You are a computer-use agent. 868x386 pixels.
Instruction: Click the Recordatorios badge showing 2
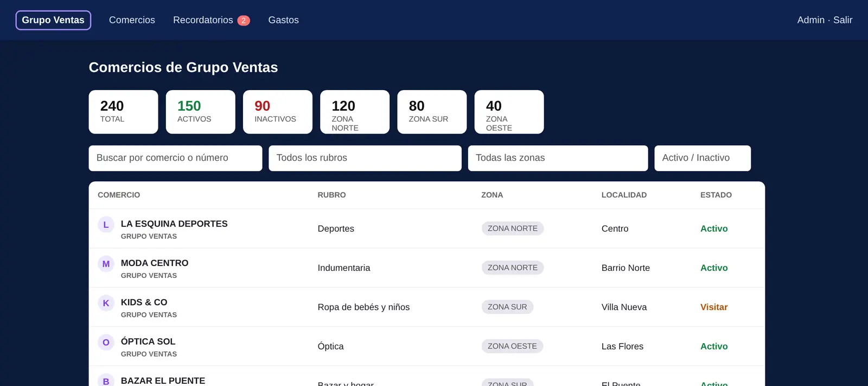pyautogui.click(x=244, y=21)
